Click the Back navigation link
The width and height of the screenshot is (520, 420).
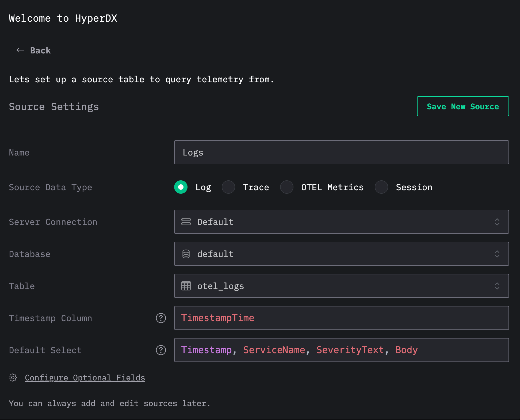coord(40,50)
